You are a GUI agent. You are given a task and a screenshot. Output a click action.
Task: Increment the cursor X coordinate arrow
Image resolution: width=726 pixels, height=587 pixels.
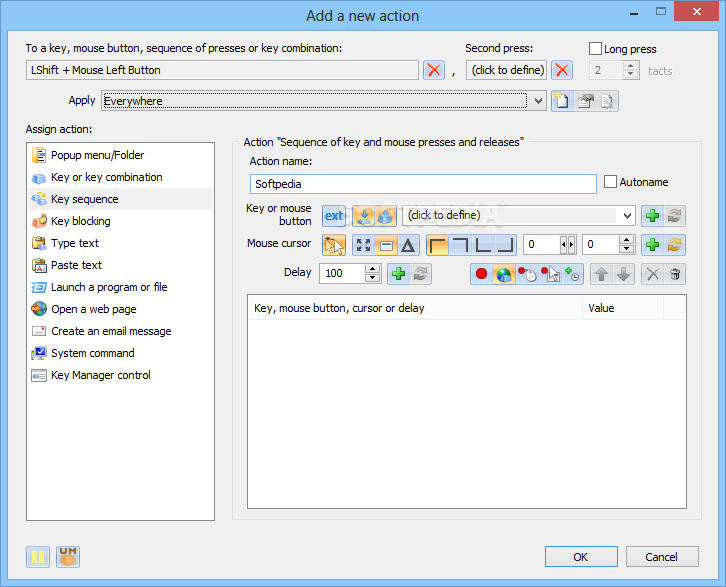pos(571,245)
